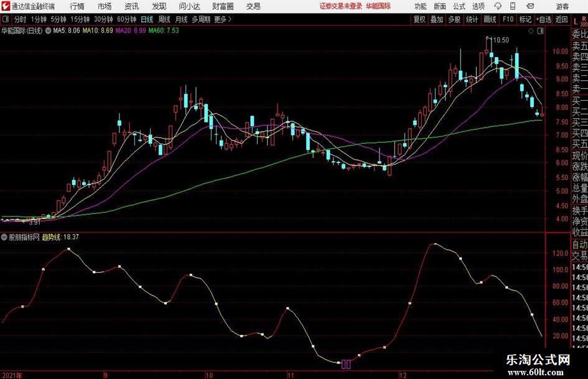Open the 财富圈 menu
The image size is (588, 379).
point(223,6)
